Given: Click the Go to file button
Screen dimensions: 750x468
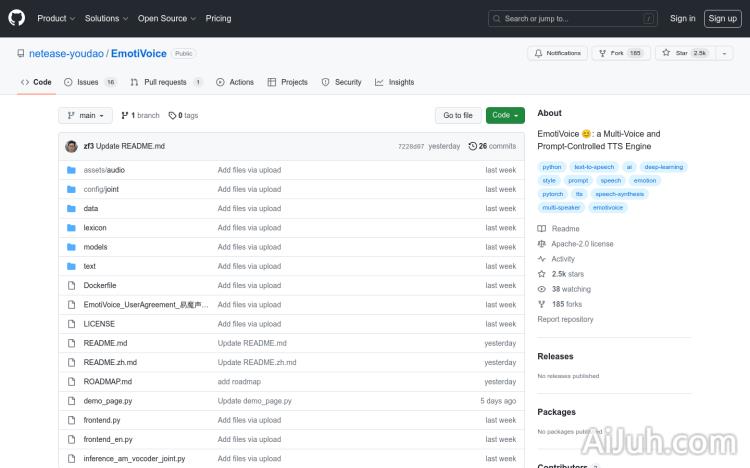Looking at the screenshot, I should tap(458, 115).
